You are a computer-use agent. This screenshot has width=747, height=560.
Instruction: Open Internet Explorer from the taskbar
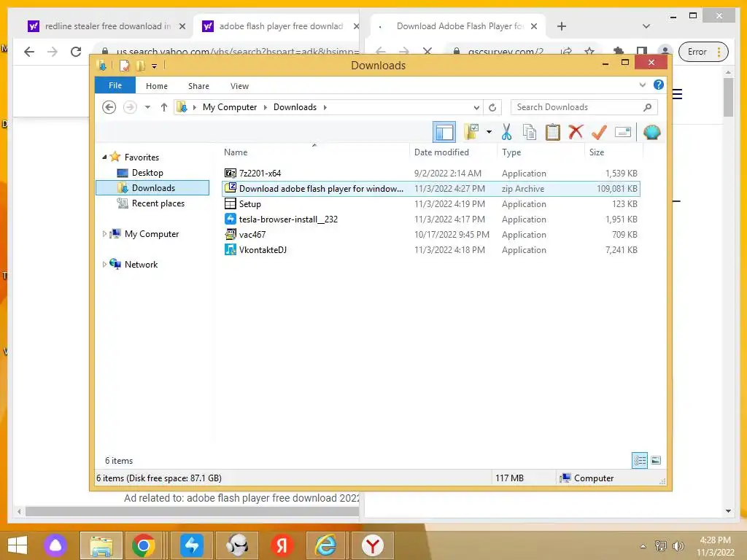tap(326, 545)
